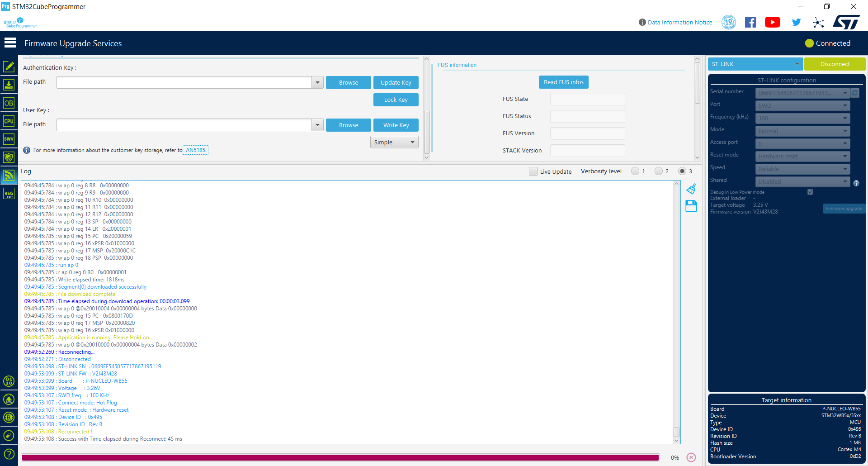Screen dimensions: 868x466
Task: Select verbosity level 2
Action: pos(659,171)
